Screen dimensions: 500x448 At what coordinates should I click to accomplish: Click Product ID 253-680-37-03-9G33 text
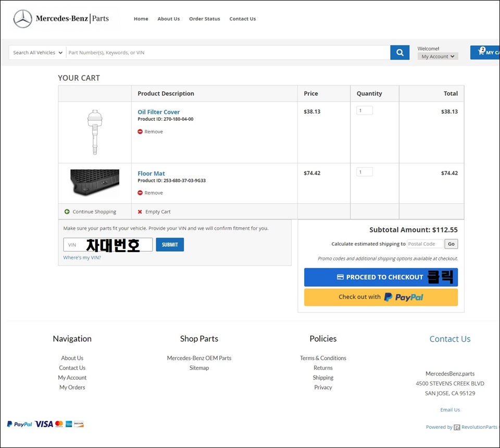pyautogui.click(x=171, y=180)
